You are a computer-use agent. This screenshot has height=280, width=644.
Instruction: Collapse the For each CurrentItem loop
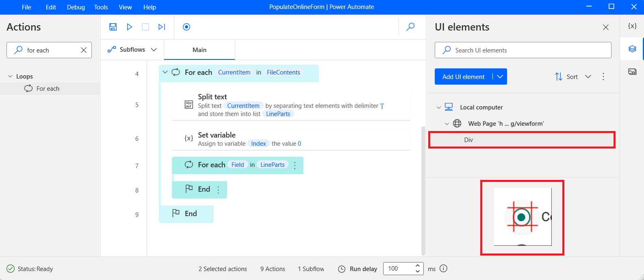165,72
